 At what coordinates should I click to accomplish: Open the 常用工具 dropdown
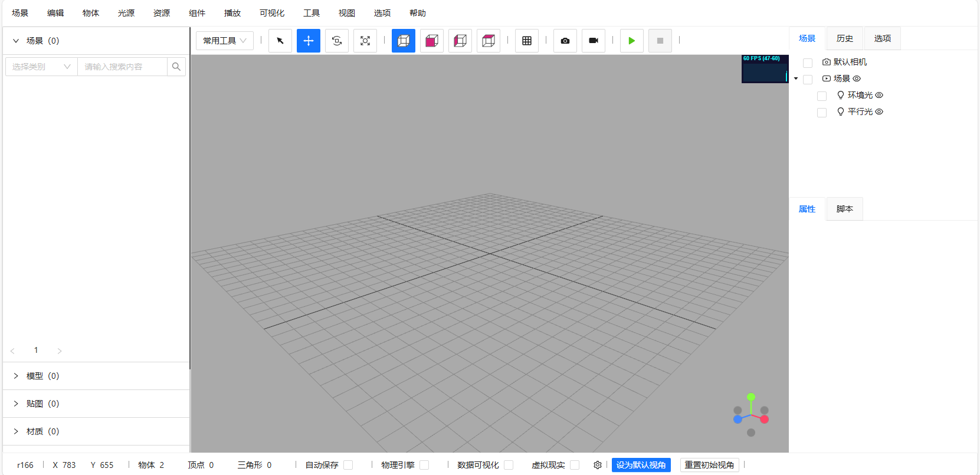click(x=225, y=41)
